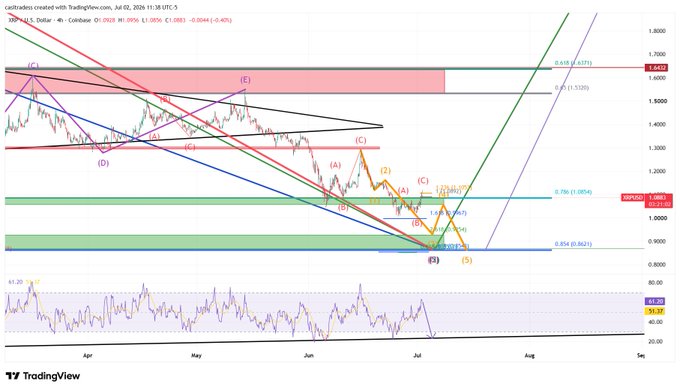
Task: Click the orange (5) wave label
Action: point(467,260)
